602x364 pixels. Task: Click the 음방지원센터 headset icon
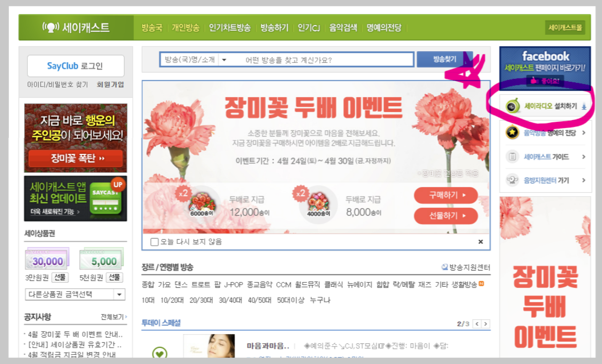[512, 180]
